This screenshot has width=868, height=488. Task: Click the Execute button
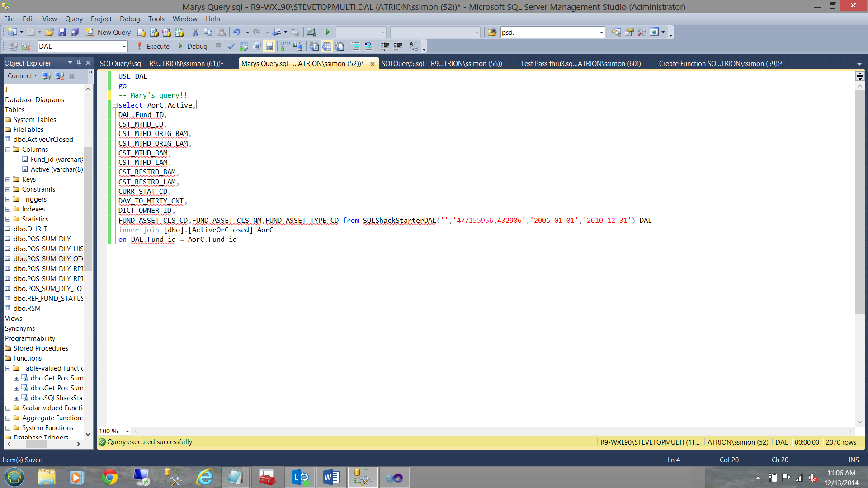(153, 46)
